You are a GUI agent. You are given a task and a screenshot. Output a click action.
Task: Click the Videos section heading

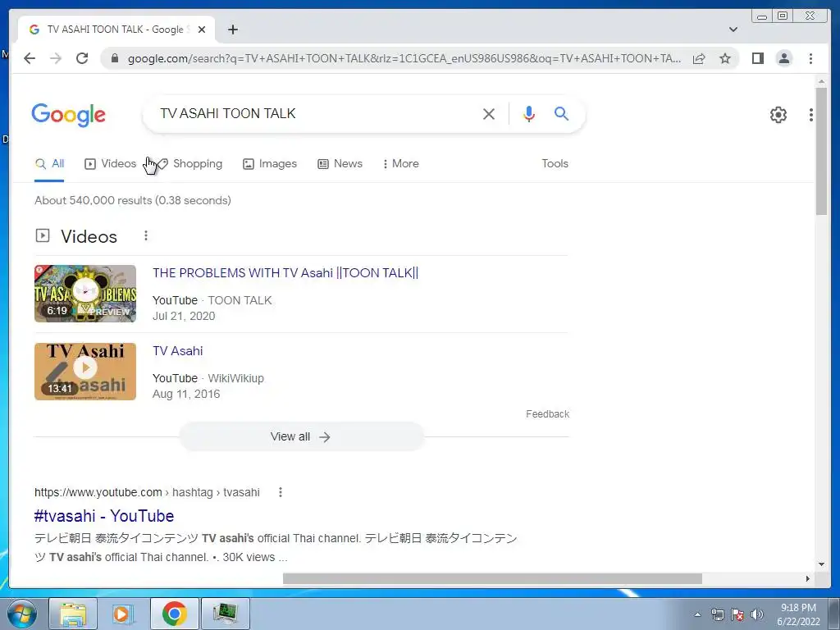coord(89,236)
